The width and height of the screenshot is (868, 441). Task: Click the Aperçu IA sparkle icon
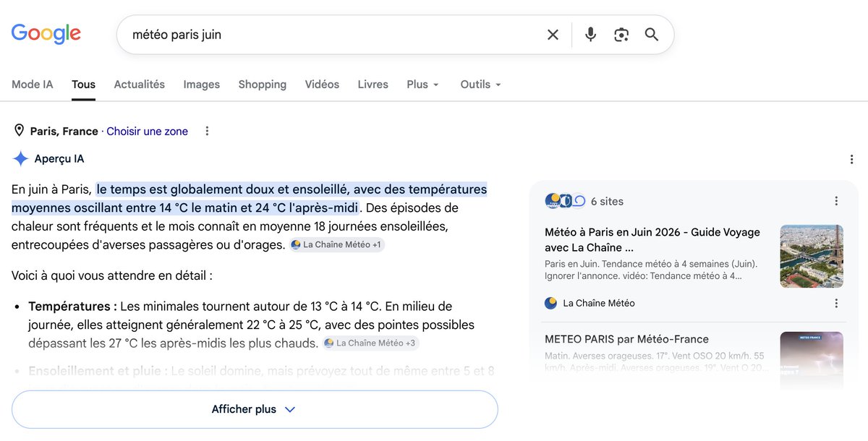click(x=20, y=159)
